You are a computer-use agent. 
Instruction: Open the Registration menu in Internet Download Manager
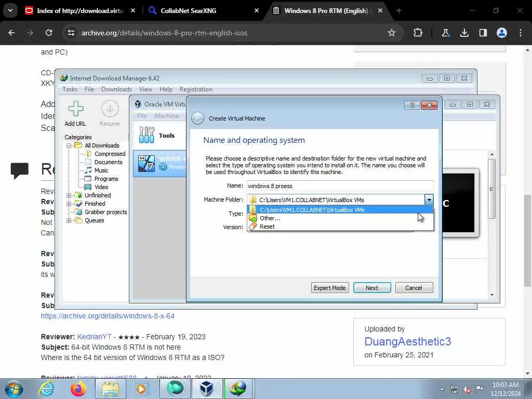196,89
